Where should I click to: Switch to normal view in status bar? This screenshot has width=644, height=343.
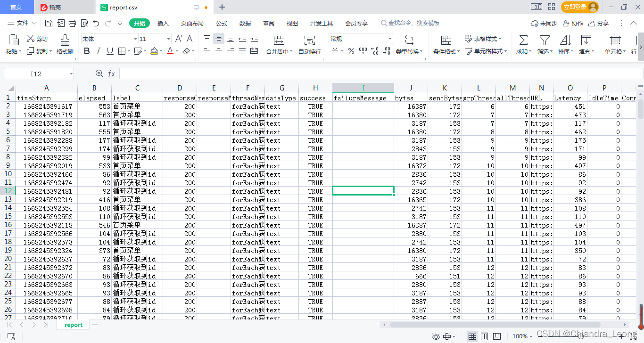[x=472, y=336]
